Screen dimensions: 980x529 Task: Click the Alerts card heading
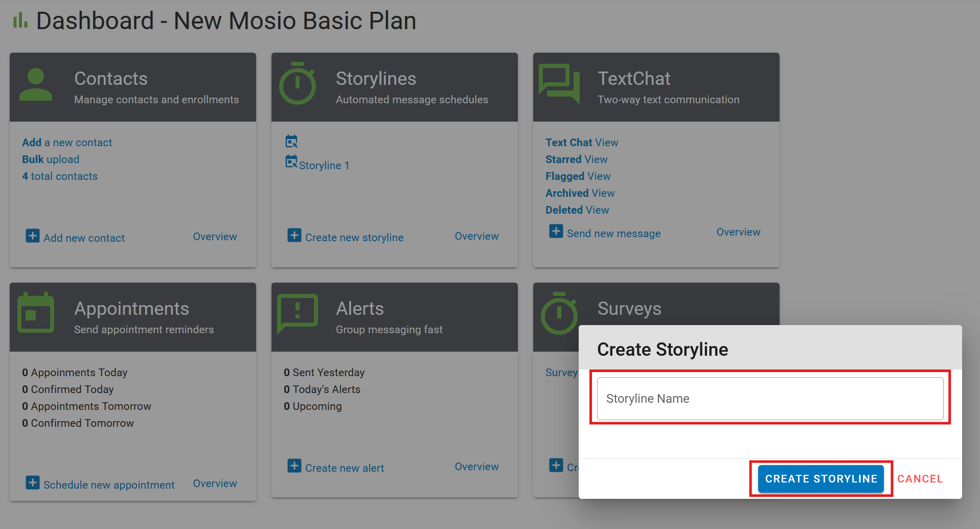pos(360,309)
